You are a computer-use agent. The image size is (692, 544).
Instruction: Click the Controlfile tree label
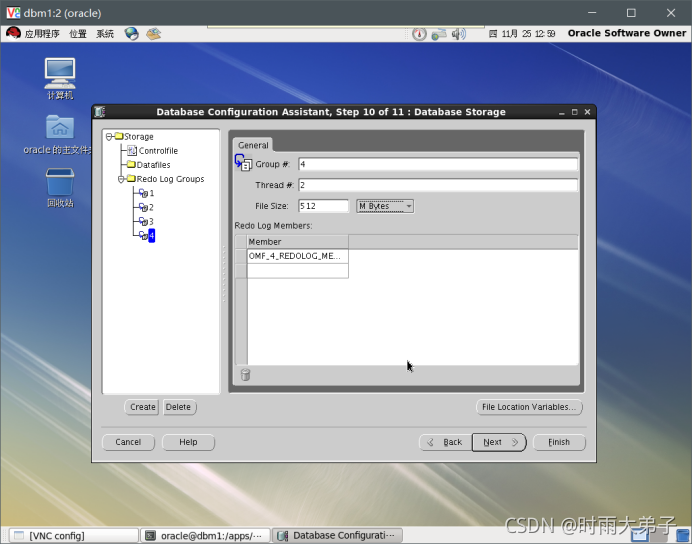pos(158,151)
